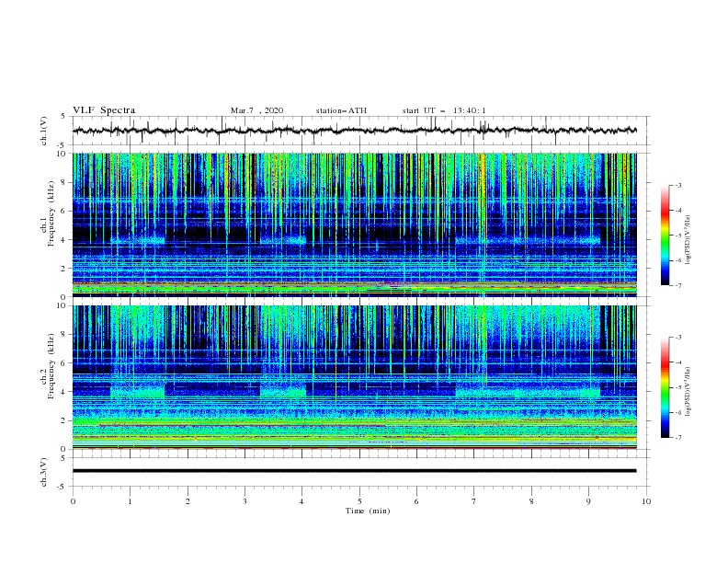Click the ch.2 frequency axis "10" tick label
Image resolution: width=728 pixels, height=563 pixels.
click(x=62, y=305)
